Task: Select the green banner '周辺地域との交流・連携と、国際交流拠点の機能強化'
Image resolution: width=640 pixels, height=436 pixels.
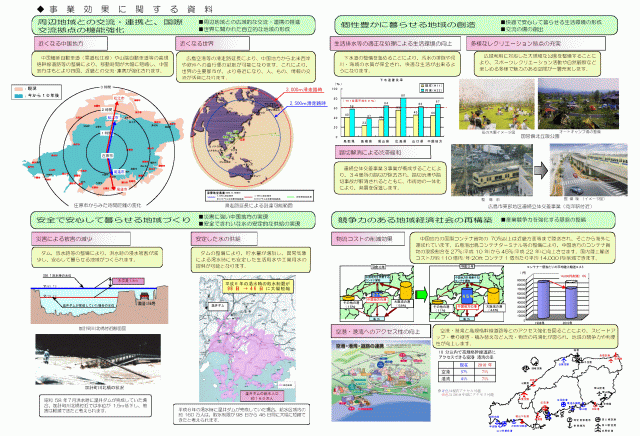Action: pyautogui.click(x=173, y=25)
